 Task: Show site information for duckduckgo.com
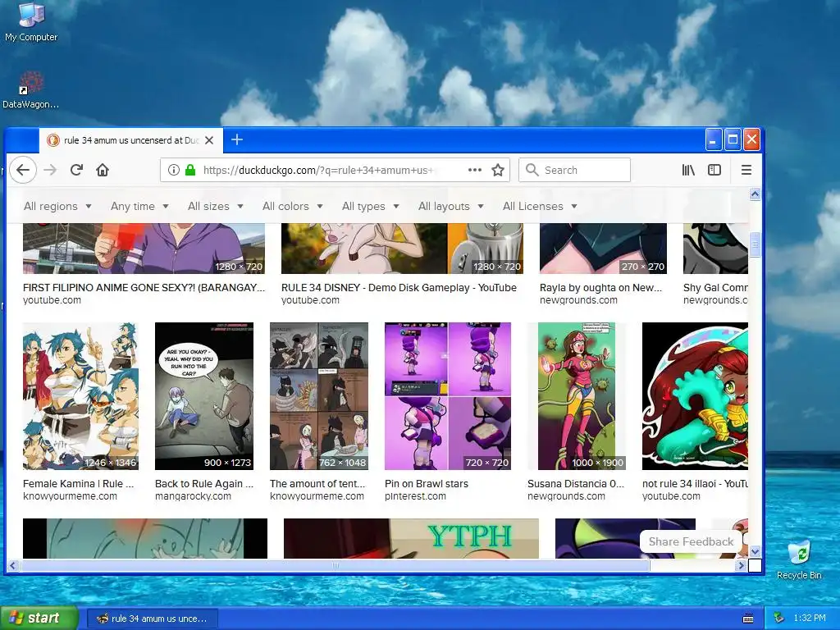click(174, 171)
